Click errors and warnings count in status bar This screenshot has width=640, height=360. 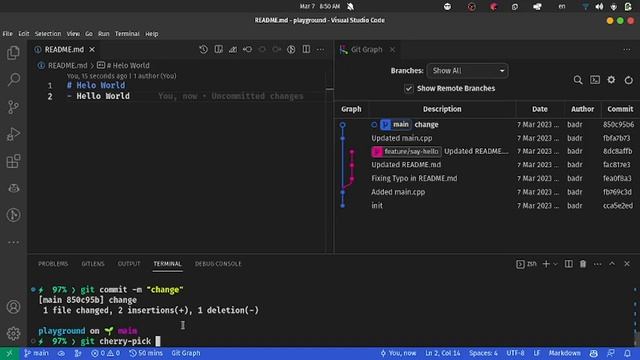click(105, 353)
